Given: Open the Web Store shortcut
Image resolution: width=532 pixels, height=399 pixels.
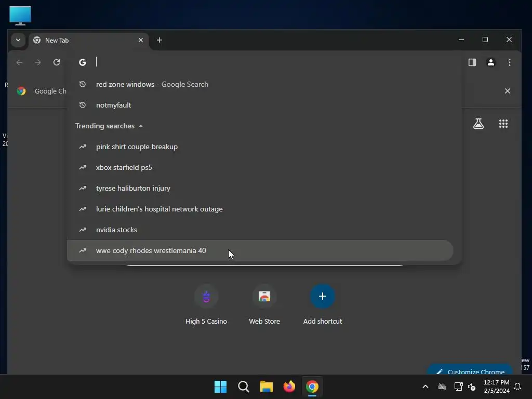Looking at the screenshot, I should click(x=264, y=304).
